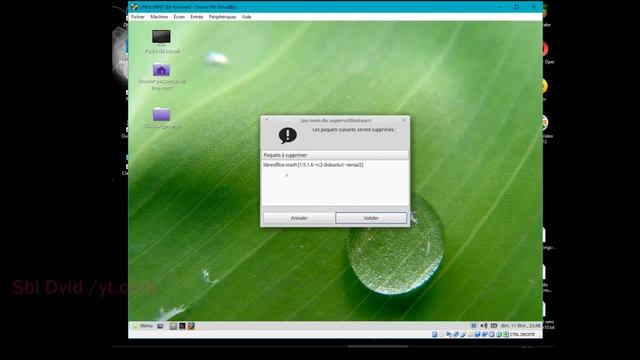The width and height of the screenshot is (640, 360).
Task: Click the Valider button in dialog
Action: (x=371, y=218)
